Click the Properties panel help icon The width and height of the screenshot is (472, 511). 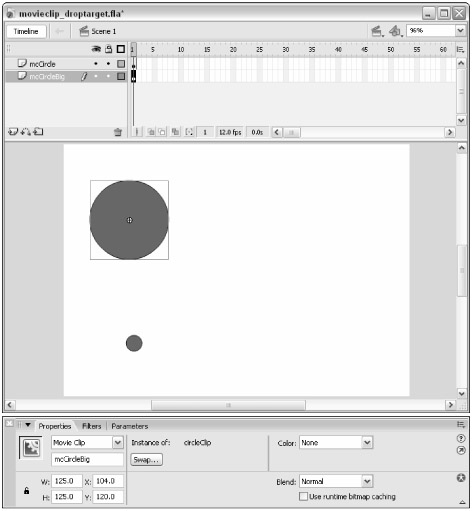tap(461, 439)
